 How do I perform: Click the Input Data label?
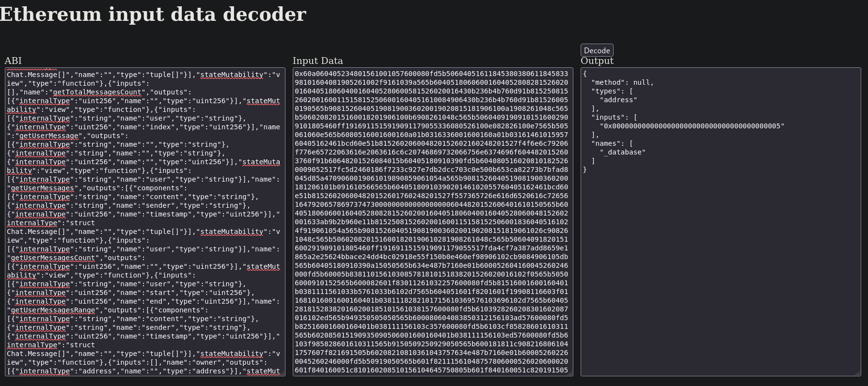pos(317,61)
